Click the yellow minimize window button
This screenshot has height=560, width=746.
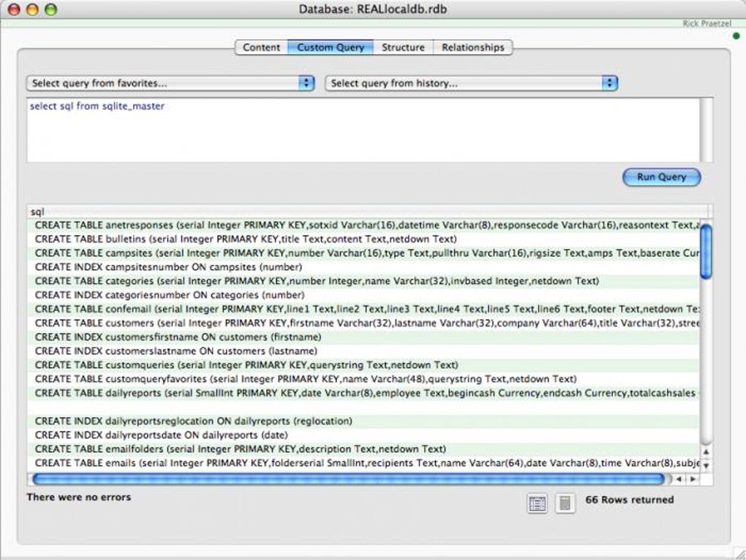point(32,10)
